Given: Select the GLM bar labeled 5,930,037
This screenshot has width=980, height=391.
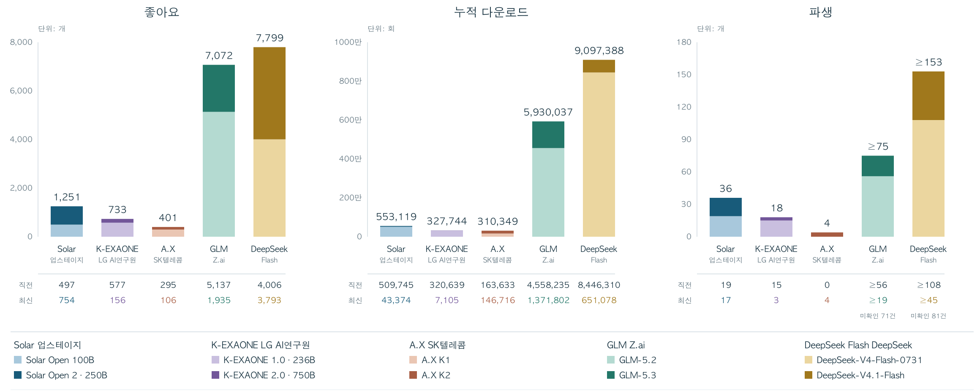Looking at the screenshot, I should pos(548,179).
